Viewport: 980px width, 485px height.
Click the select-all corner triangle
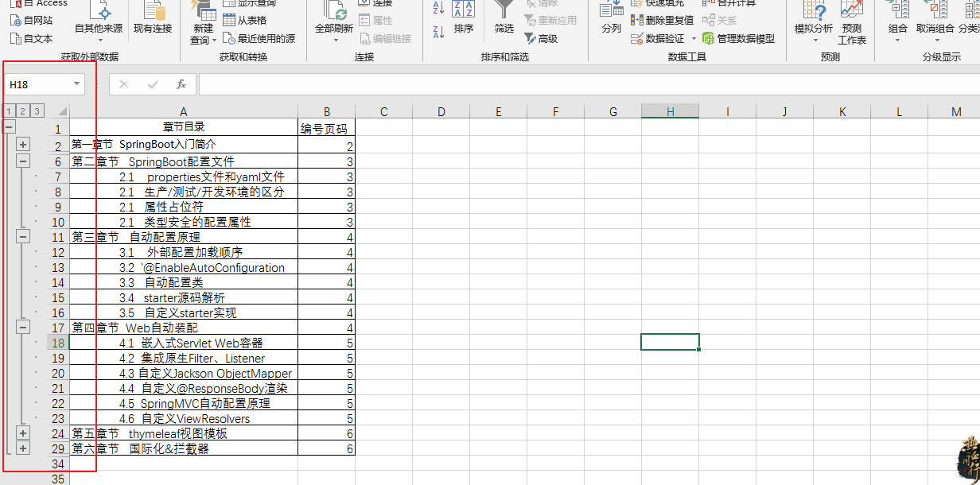pos(60,111)
